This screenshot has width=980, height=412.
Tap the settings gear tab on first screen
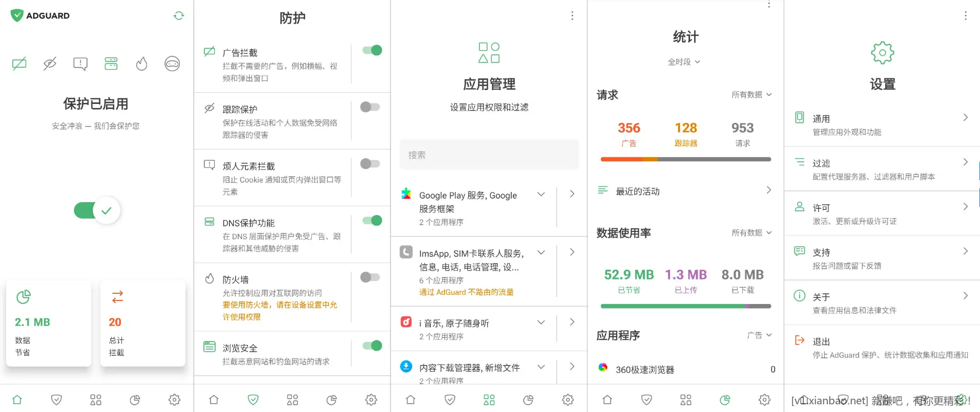tap(174, 400)
